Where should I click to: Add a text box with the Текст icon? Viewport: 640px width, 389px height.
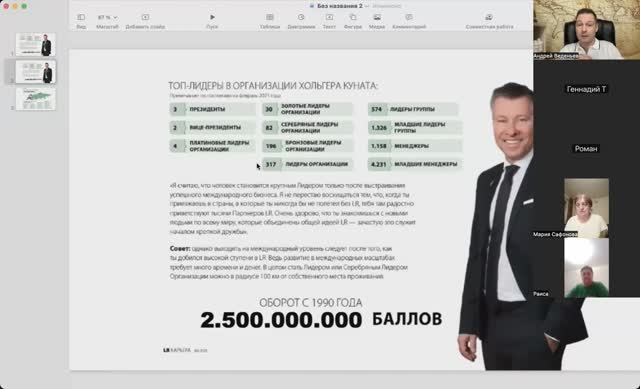pos(329,17)
